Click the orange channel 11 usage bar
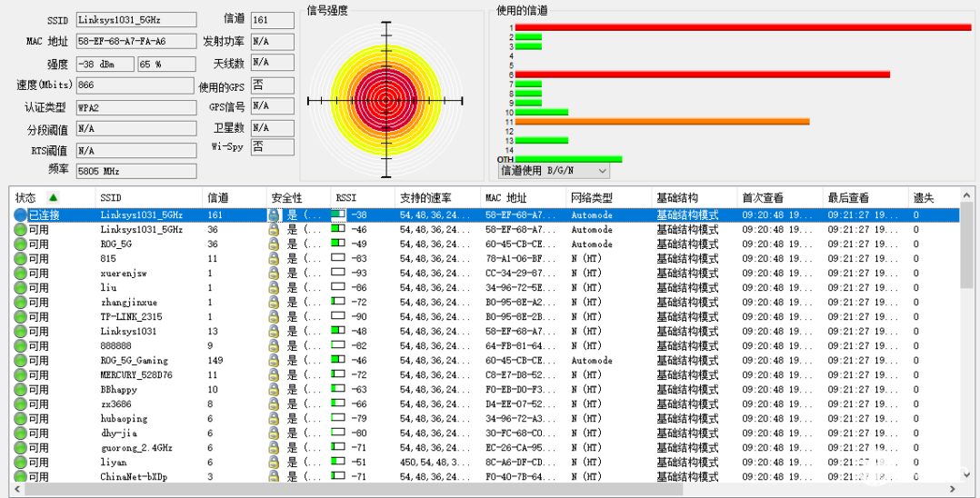The width and height of the screenshot is (980, 498). pos(663,122)
